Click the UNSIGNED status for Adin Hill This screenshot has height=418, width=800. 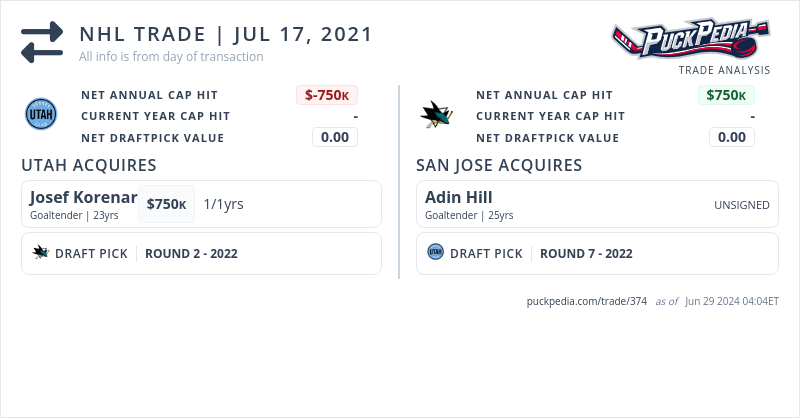click(741, 205)
